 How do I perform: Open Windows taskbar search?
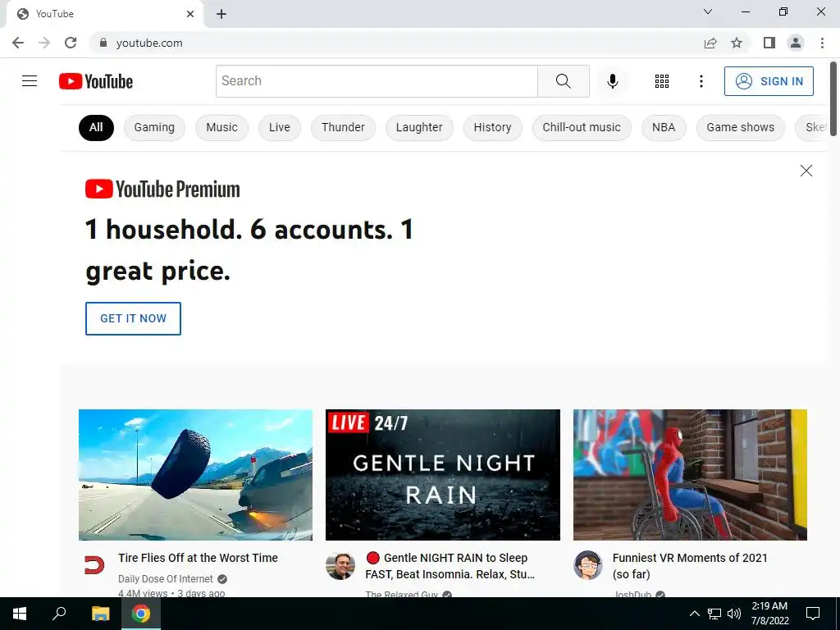point(59,614)
